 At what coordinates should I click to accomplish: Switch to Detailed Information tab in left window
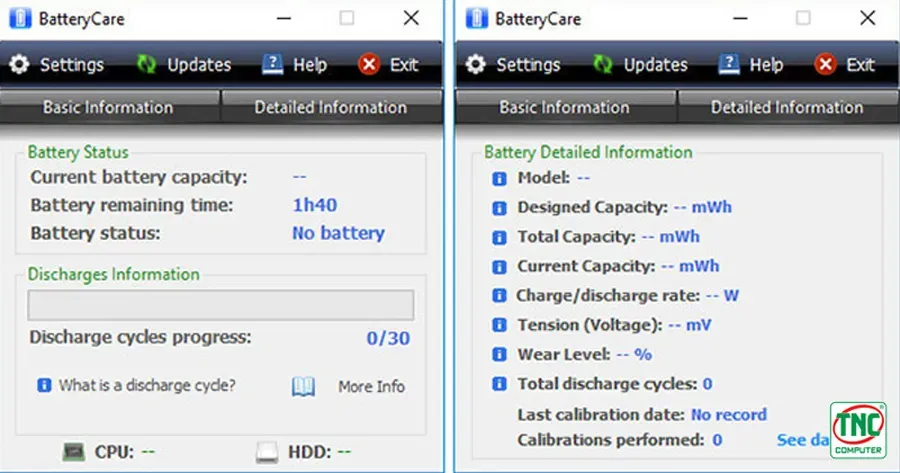[x=330, y=108]
